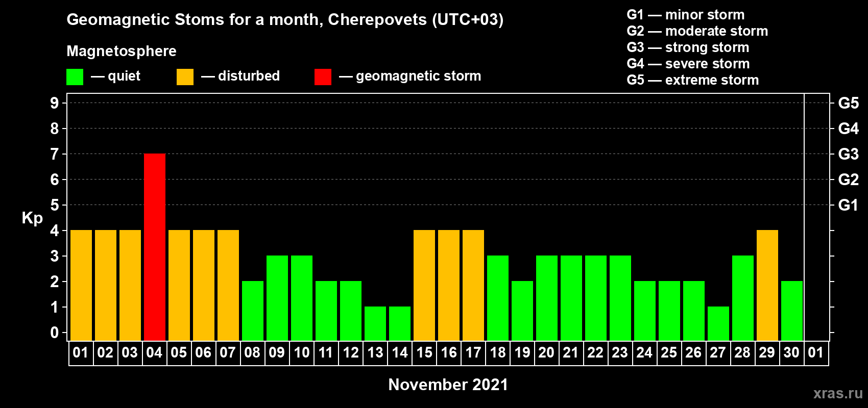Click the orange disturbed legend swatch
The height and width of the screenshot is (408, 868).
185,77
